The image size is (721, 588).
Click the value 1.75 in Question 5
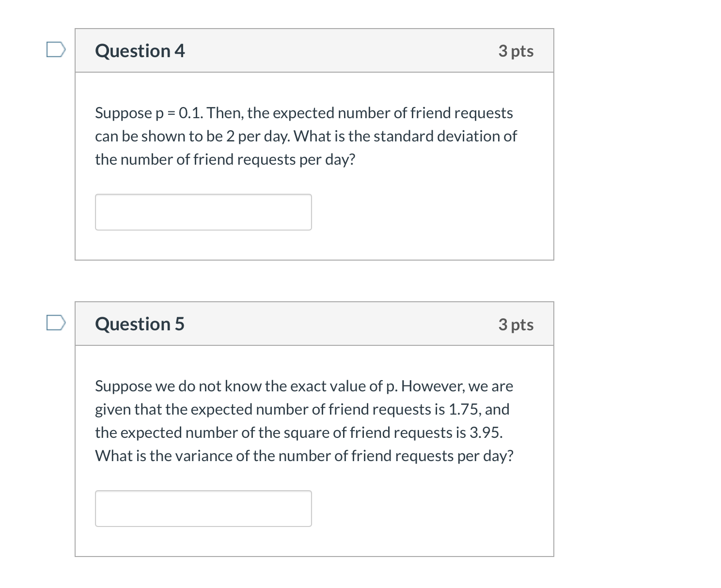pyautogui.click(x=464, y=409)
